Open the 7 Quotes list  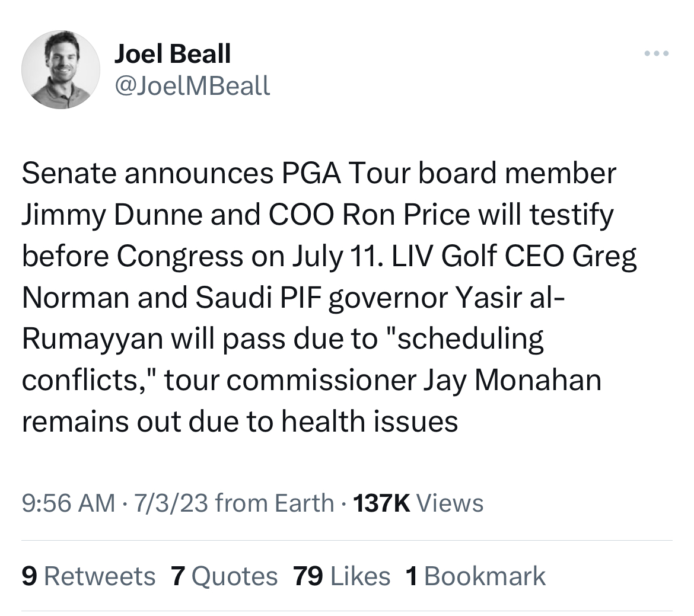pos(224,576)
